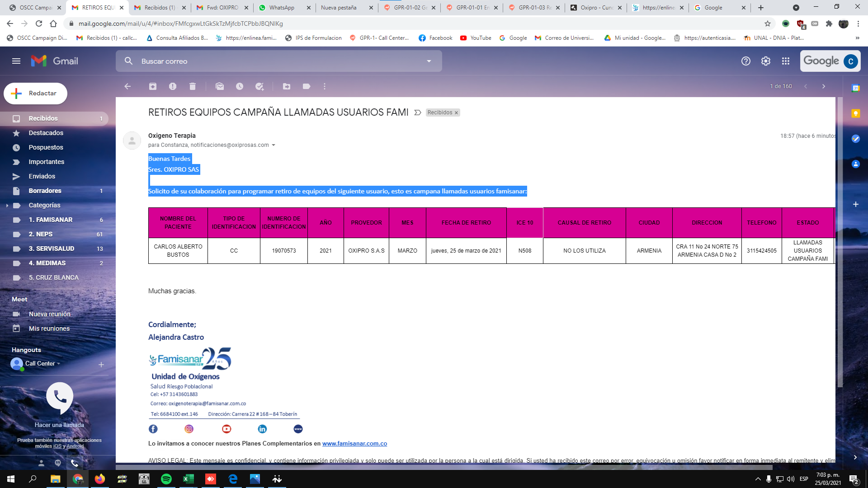The width and height of the screenshot is (868, 488).
Task: Click importance marker next to subject
Action: coord(418,113)
